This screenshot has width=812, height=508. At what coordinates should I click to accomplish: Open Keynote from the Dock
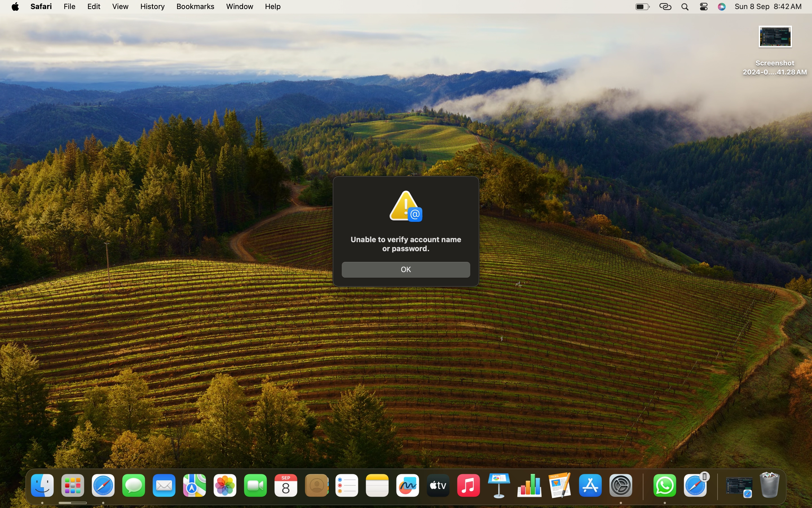[x=499, y=485]
